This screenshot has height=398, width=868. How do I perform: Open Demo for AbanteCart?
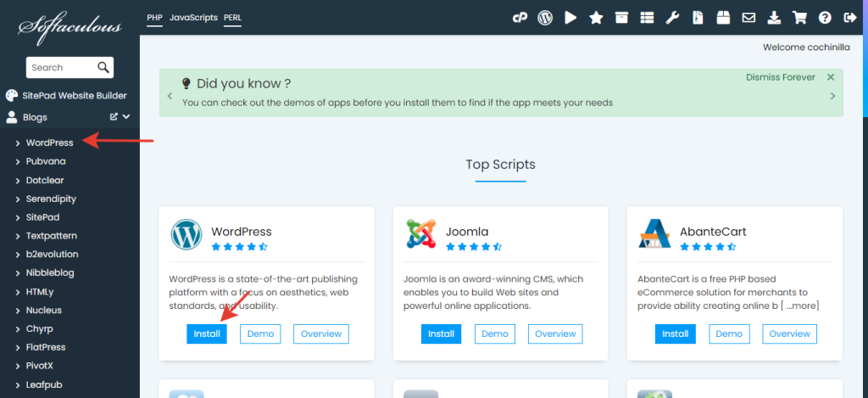[x=729, y=334]
